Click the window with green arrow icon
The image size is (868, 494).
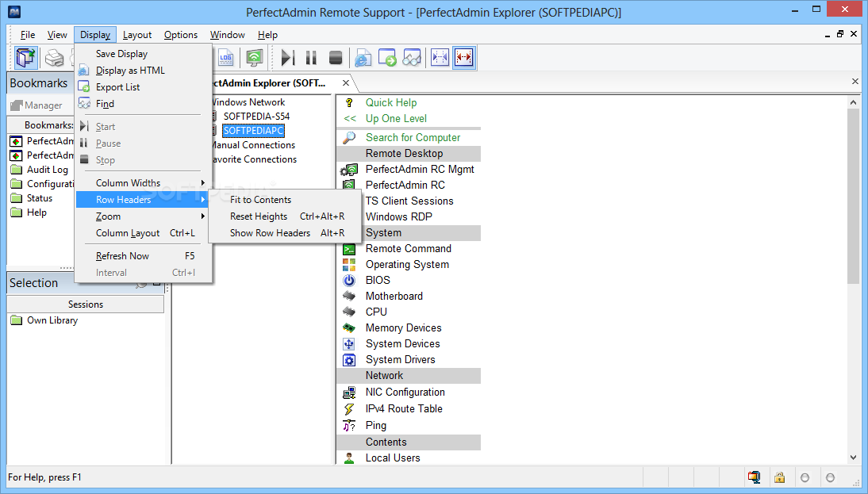click(x=387, y=58)
